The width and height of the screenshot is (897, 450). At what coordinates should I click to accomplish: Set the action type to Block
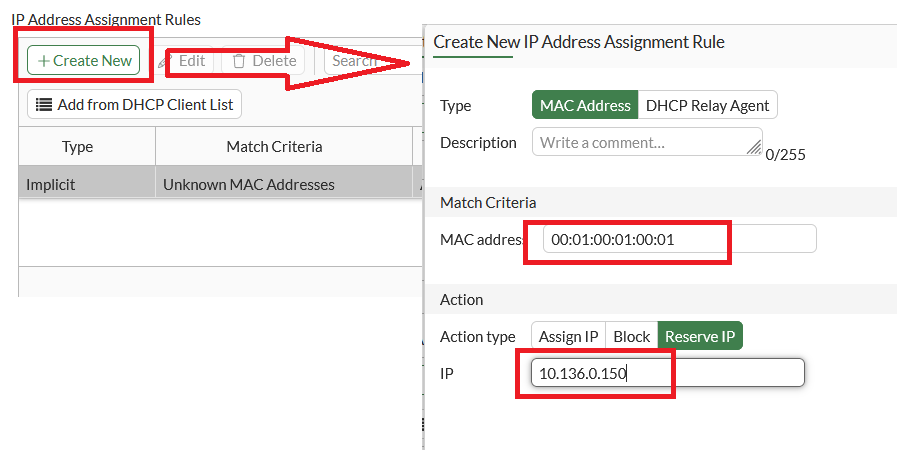click(x=631, y=337)
